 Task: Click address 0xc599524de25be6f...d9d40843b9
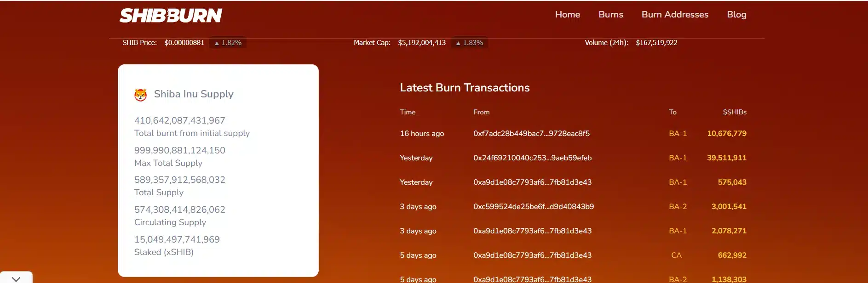pos(534,206)
